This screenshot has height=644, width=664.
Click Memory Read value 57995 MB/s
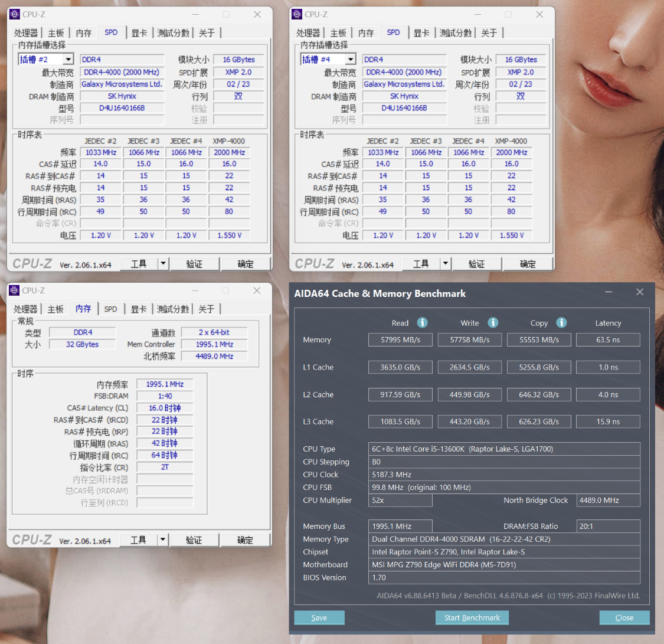[400, 339]
